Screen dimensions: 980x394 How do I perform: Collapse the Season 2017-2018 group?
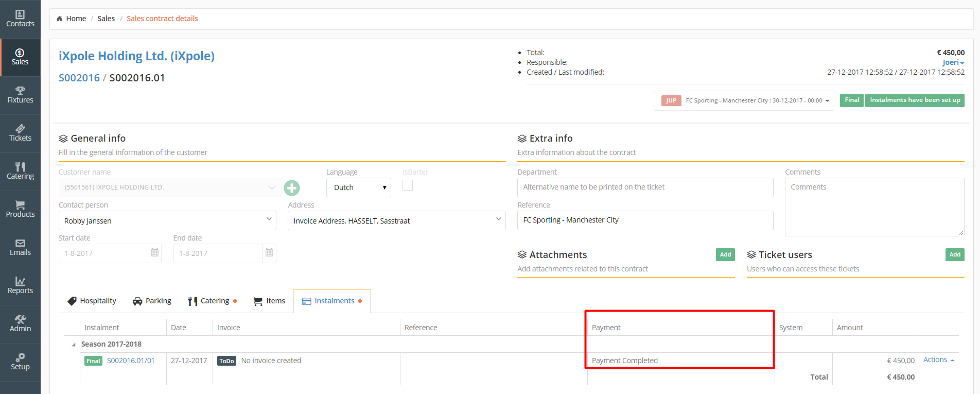(74, 345)
